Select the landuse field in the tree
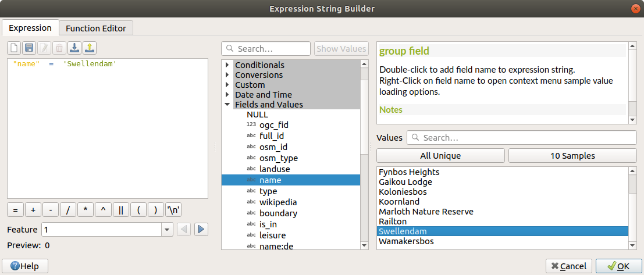 [275, 169]
